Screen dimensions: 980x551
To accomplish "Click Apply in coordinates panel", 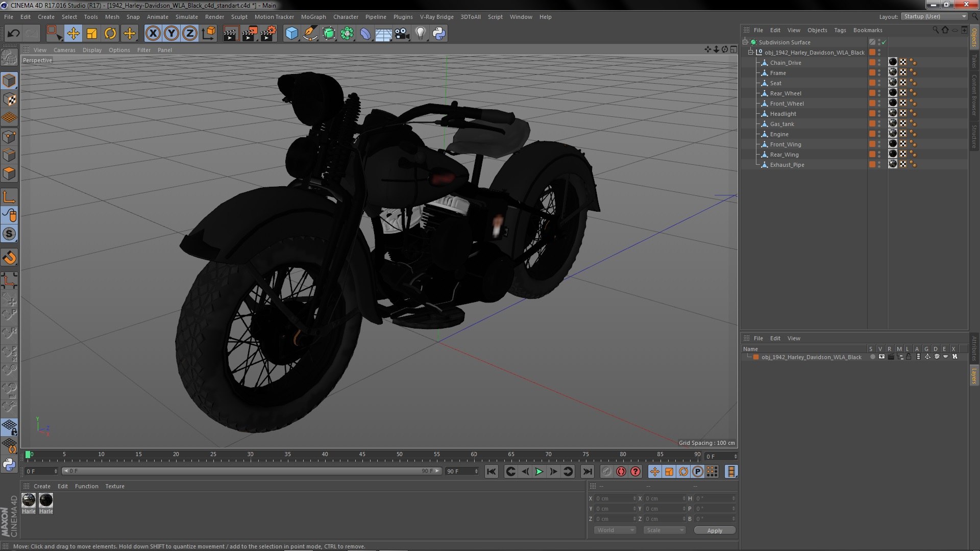I will point(715,531).
